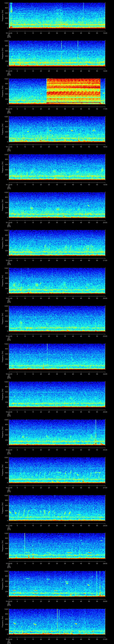Click the 16:16:00 start time label

coord(9,109)
